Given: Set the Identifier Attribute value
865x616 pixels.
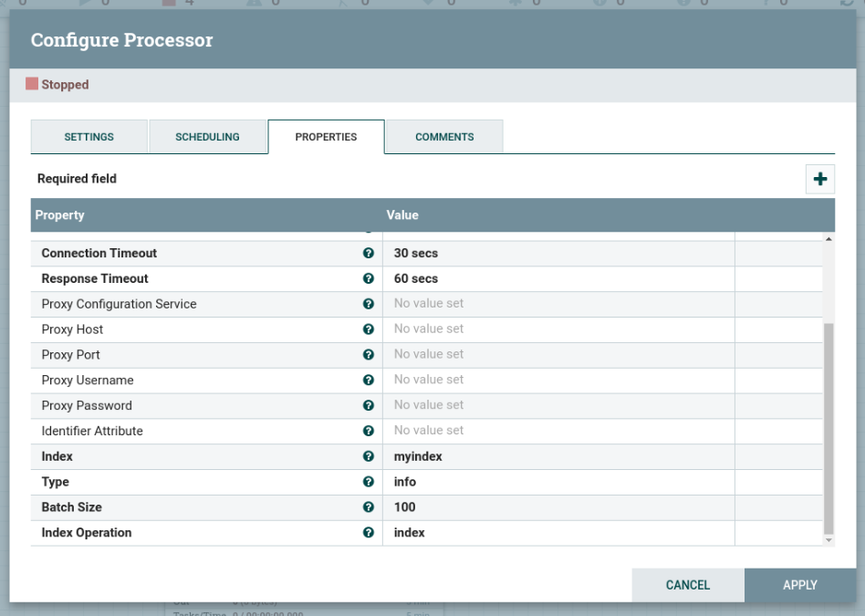Looking at the screenshot, I should tap(558, 431).
